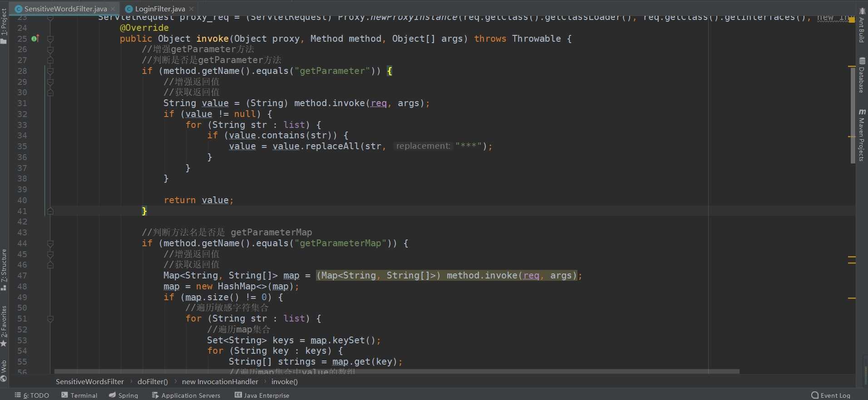Viewport: 868px width, 400px height.
Task: Close the LoginFilter.java tab
Action: 192,9
